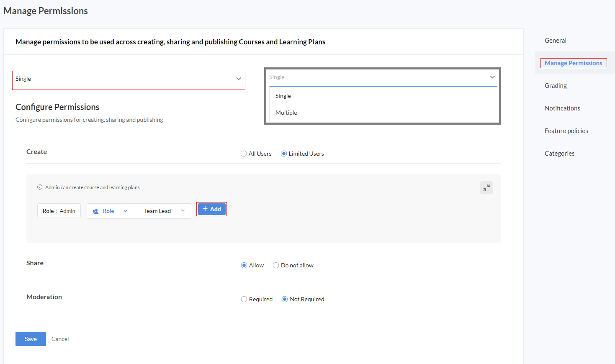Choose Allow for Share

point(244,265)
